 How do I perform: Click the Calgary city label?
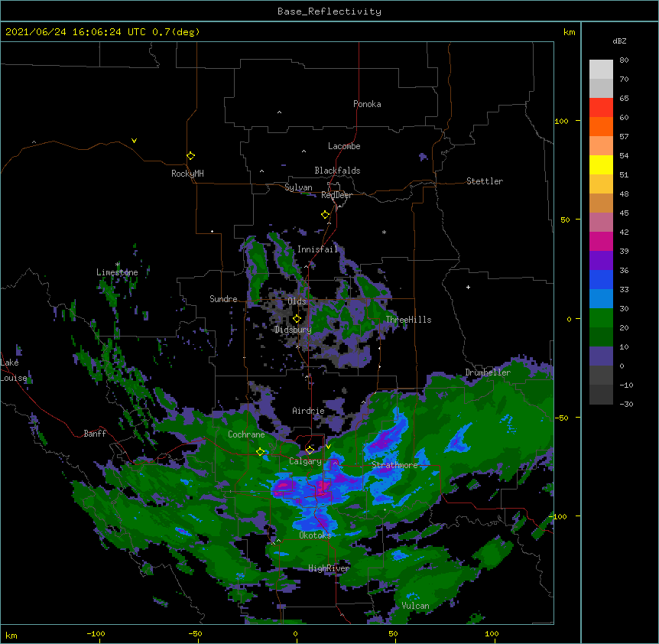[305, 461]
